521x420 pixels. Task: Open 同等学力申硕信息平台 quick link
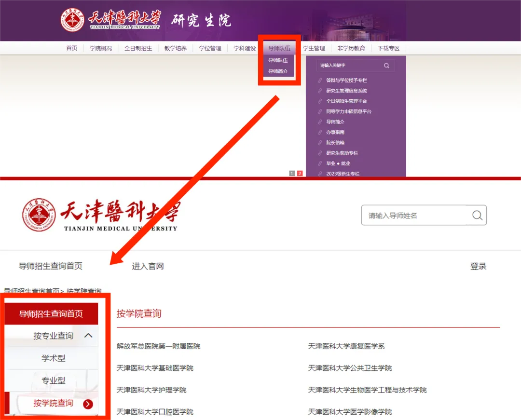tap(349, 111)
